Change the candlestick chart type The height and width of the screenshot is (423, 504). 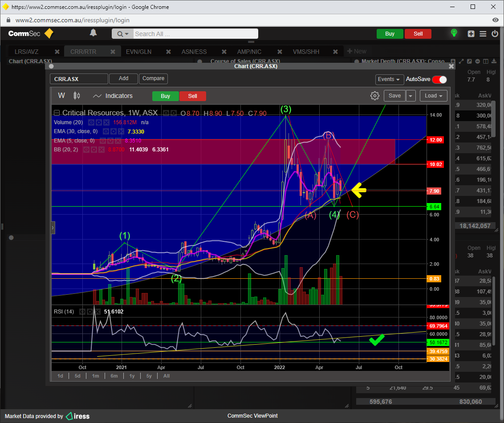(77, 96)
